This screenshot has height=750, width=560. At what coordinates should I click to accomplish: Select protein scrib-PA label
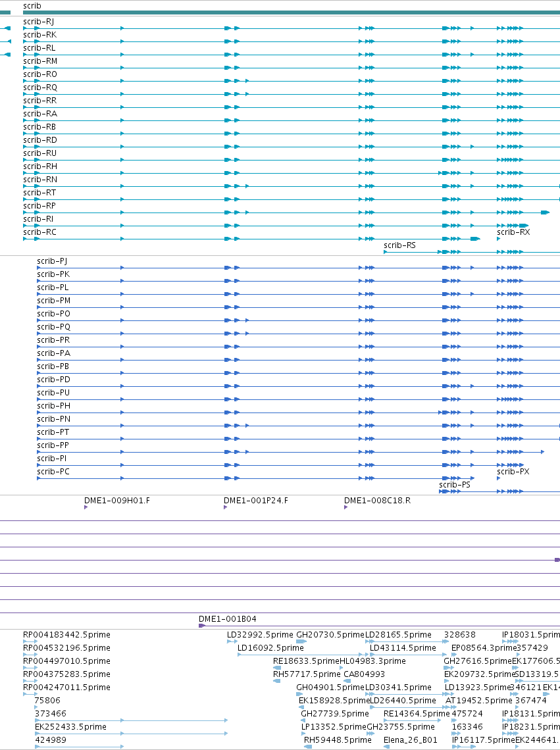(53, 353)
